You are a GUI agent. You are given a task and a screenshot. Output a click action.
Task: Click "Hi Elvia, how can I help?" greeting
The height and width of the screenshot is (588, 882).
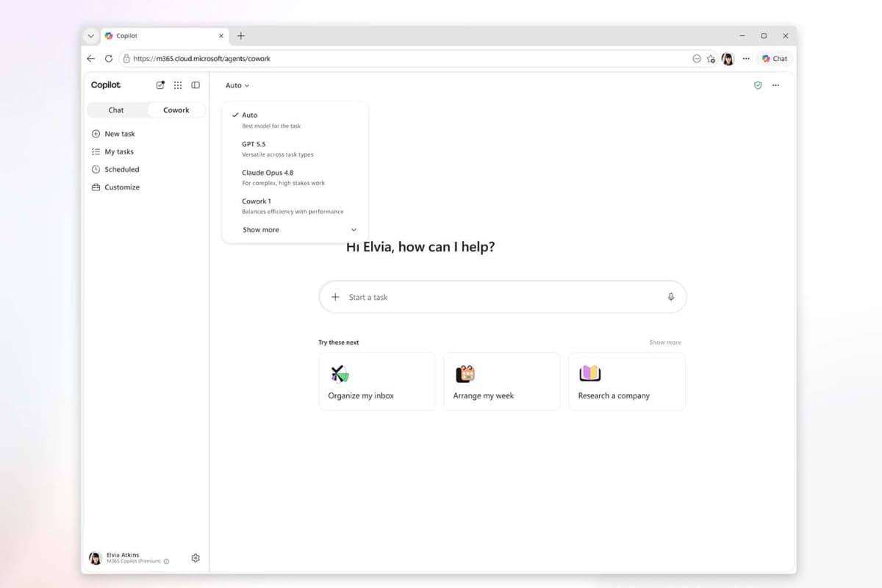pyautogui.click(x=420, y=247)
